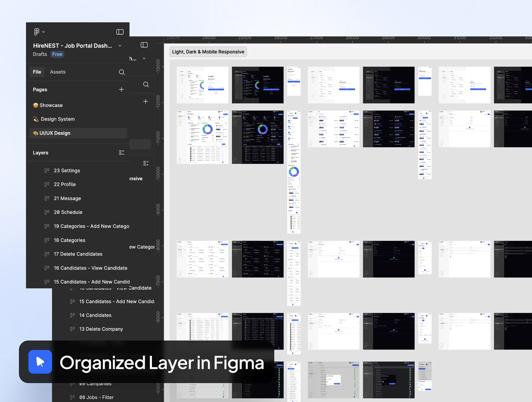
Task: Click collapse layers icon in back panel
Action: [146, 163]
